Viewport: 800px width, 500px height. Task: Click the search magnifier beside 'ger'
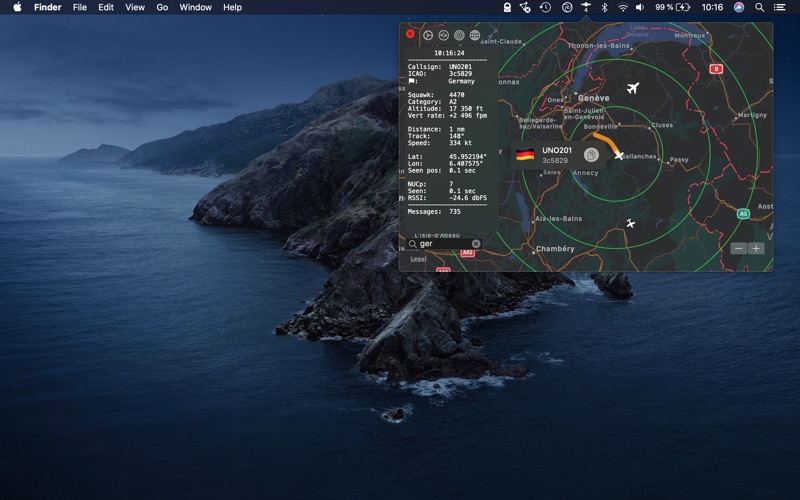pos(413,244)
